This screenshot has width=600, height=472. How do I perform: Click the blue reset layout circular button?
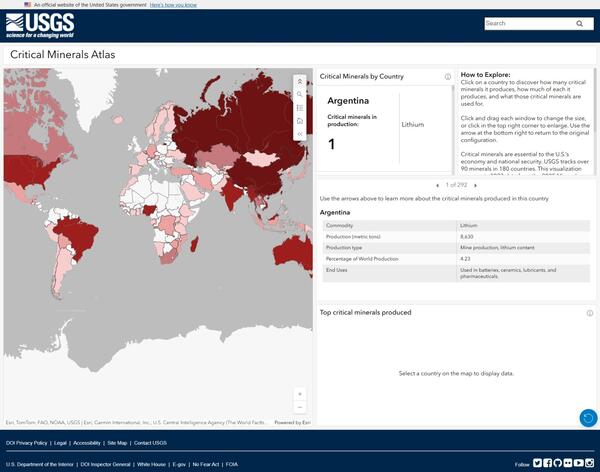point(588,418)
